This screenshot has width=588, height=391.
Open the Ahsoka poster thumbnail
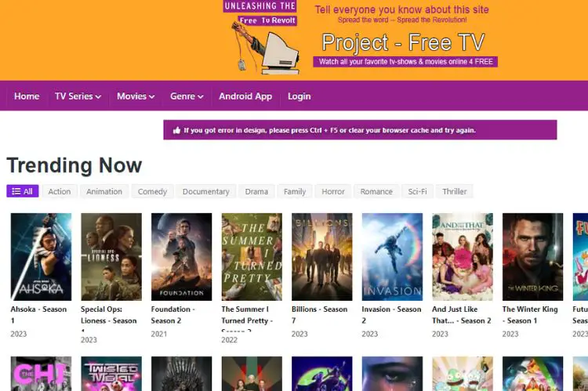[41, 257]
